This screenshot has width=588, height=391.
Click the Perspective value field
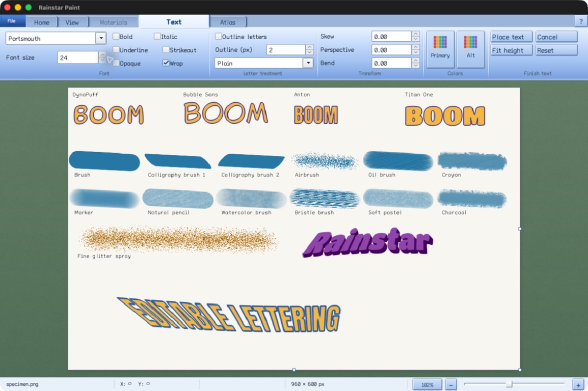(391, 50)
